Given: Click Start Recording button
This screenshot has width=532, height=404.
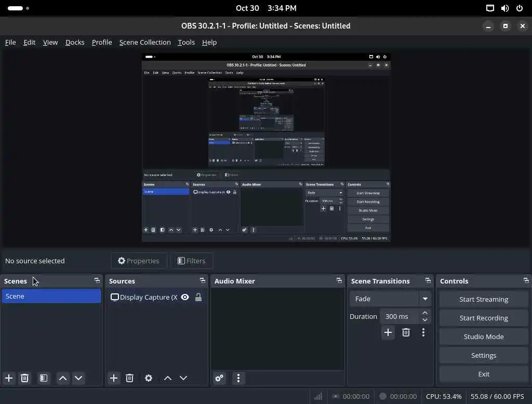Looking at the screenshot, I should 484,318.
